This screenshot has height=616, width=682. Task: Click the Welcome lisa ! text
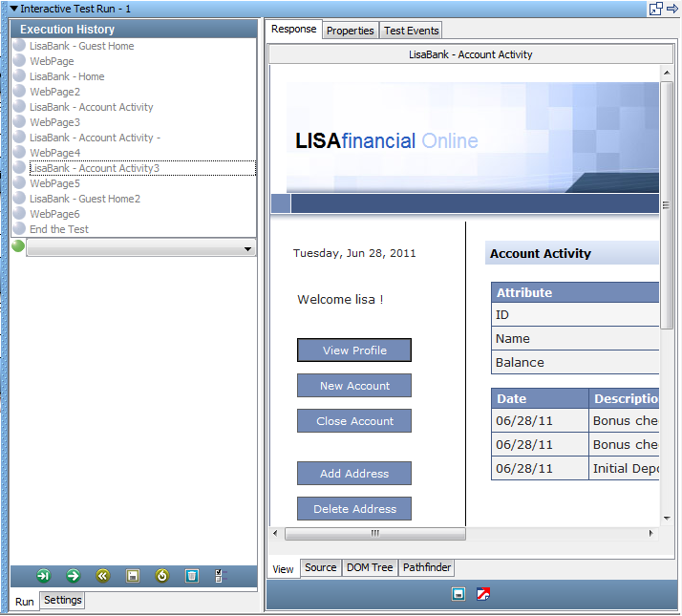coord(340,299)
